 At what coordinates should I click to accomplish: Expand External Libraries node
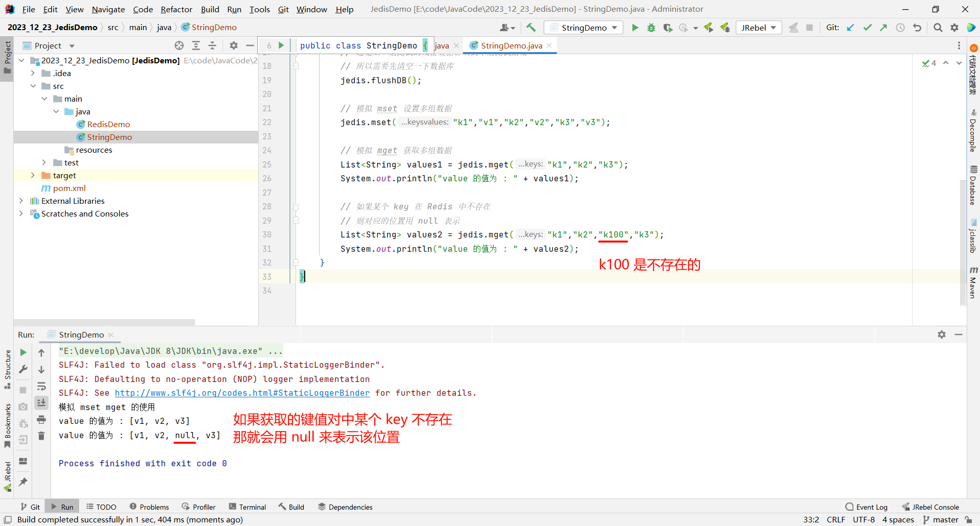click(21, 201)
